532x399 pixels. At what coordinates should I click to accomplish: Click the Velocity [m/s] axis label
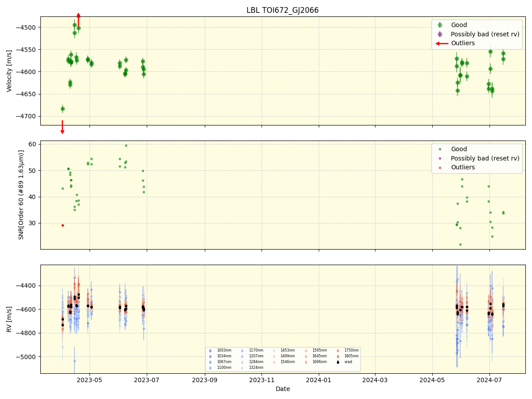coord(9,71)
